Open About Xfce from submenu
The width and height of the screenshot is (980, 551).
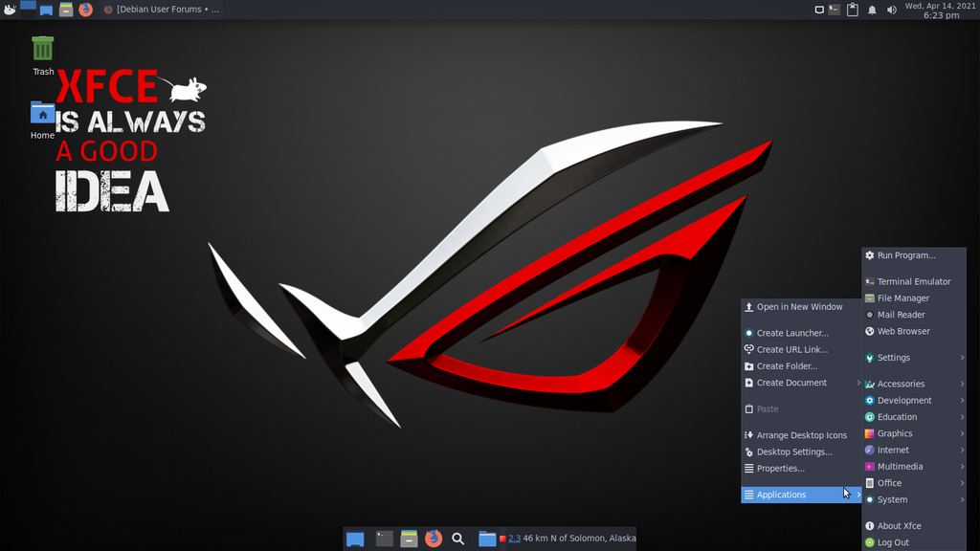914,525
